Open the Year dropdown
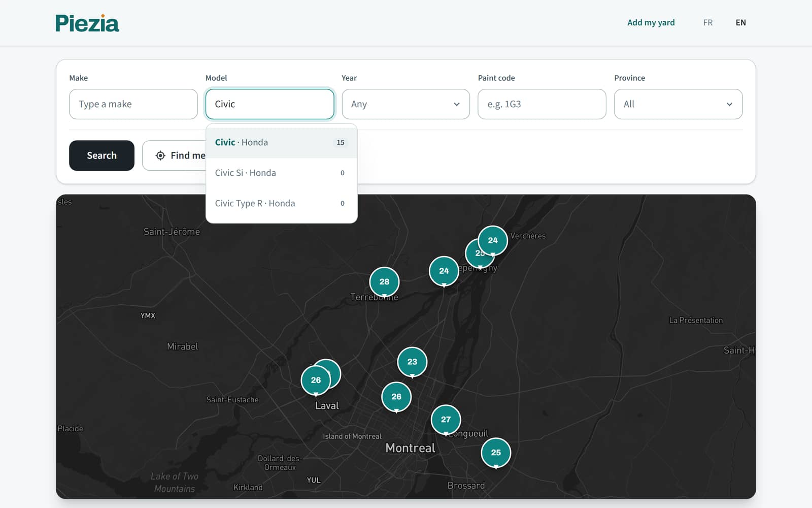812x508 pixels. pyautogui.click(x=405, y=104)
